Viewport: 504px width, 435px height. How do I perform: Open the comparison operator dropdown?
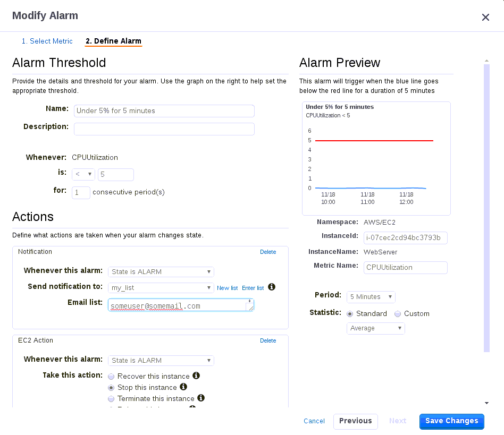tap(83, 174)
